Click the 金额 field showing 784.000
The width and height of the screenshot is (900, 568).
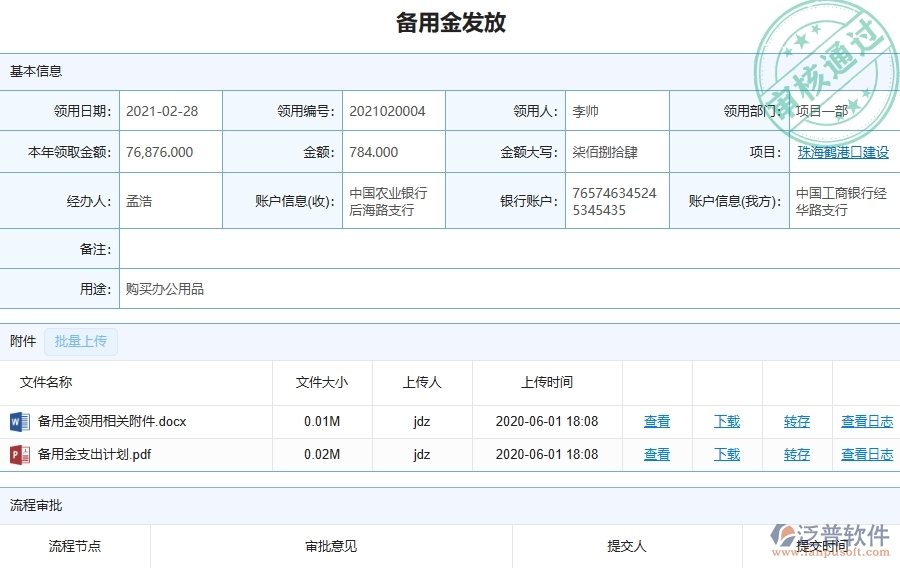[x=374, y=152]
